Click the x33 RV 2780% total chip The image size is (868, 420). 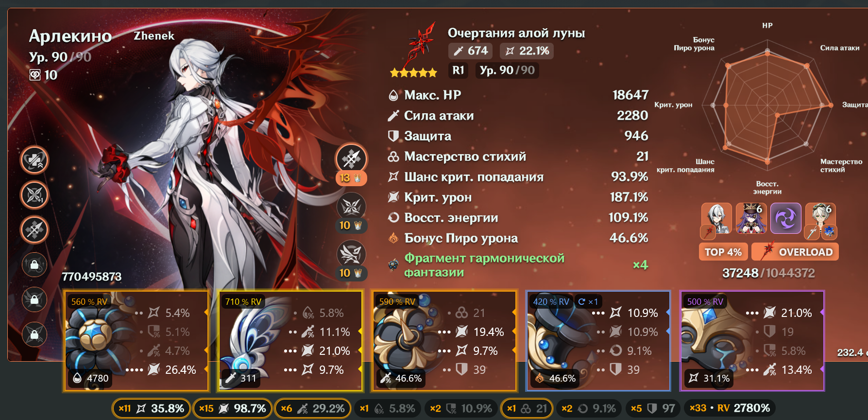click(730, 408)
